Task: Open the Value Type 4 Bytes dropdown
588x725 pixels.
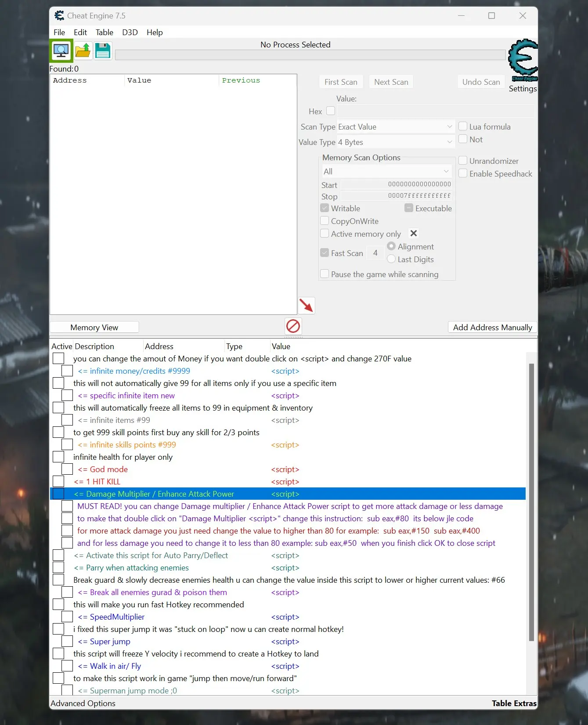Action: pos(395,142)
